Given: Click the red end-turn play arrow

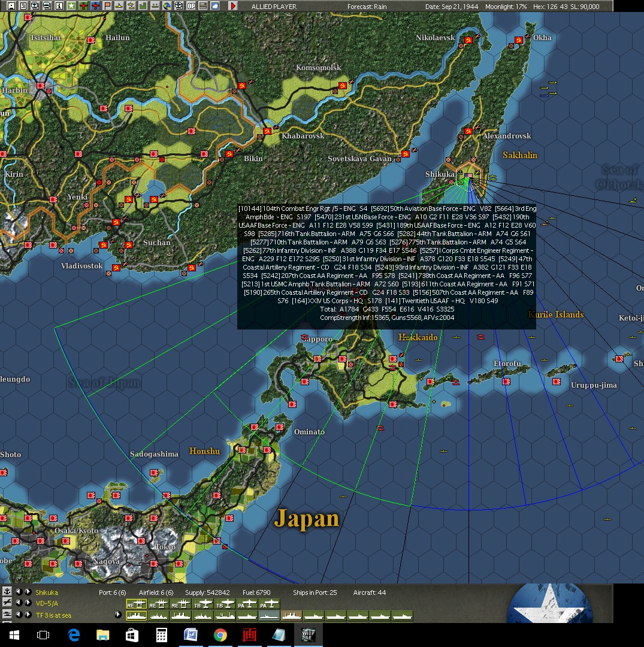Looking at the screenshot, I should coord(233,6).
